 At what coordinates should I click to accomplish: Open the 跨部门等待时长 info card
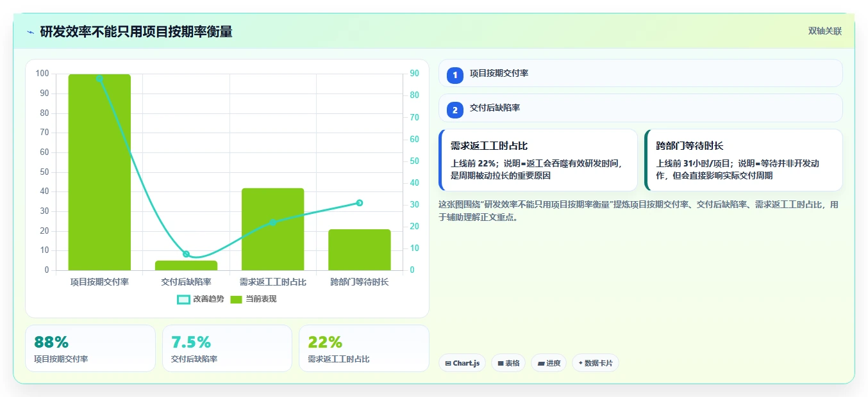point(744,160)
